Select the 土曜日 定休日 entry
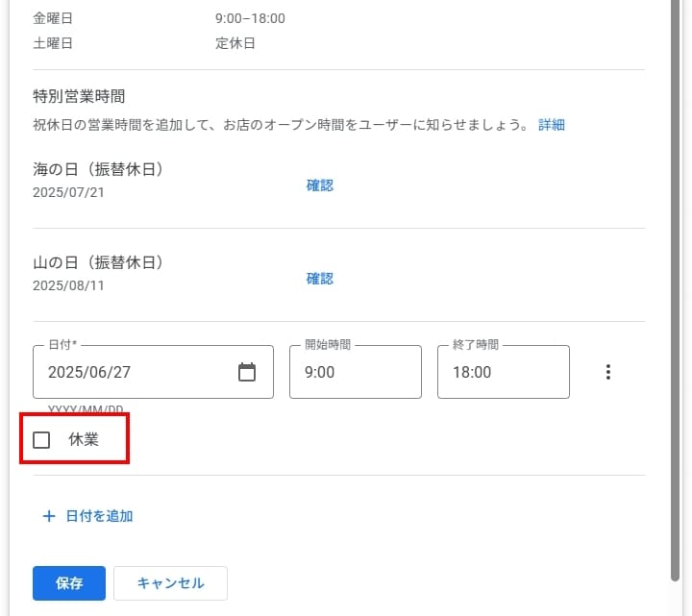This screenshot has height=616, width=692. (235, 43)
